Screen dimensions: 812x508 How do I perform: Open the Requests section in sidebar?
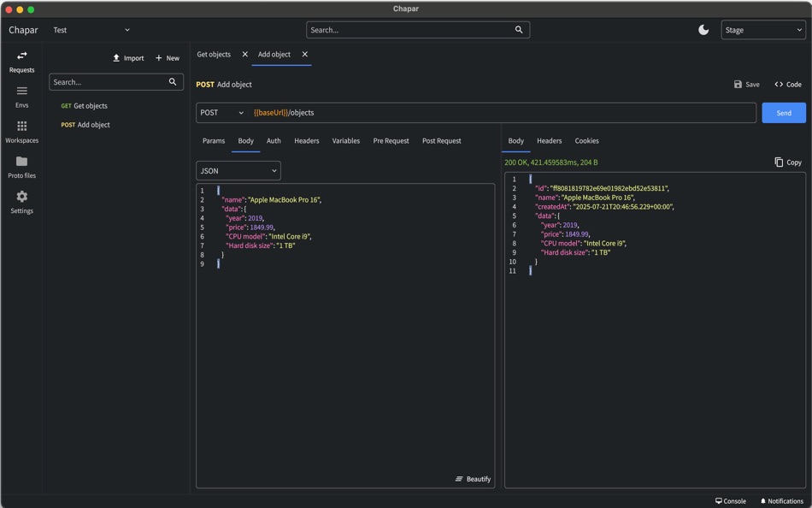pyautogui.click(x=21, y=62)
